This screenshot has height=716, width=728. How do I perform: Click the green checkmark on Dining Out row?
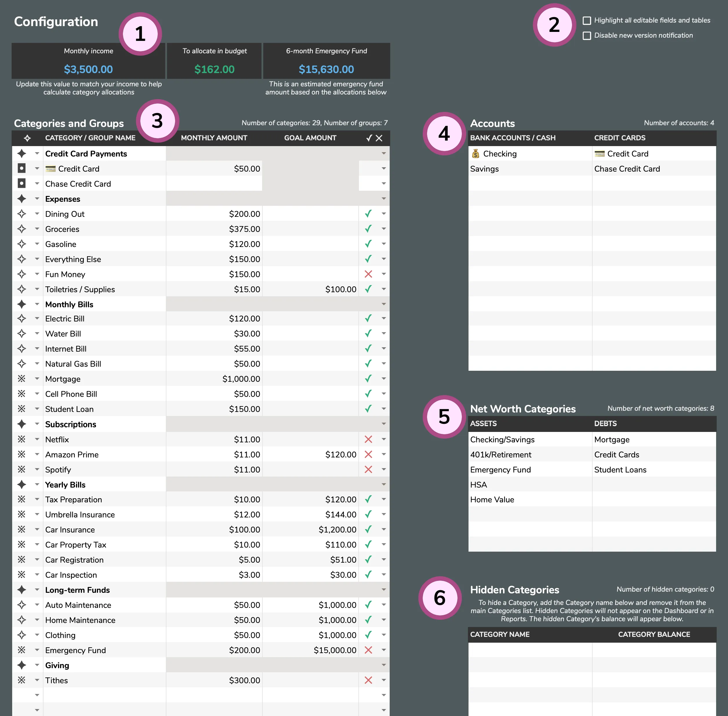[368, 214]
